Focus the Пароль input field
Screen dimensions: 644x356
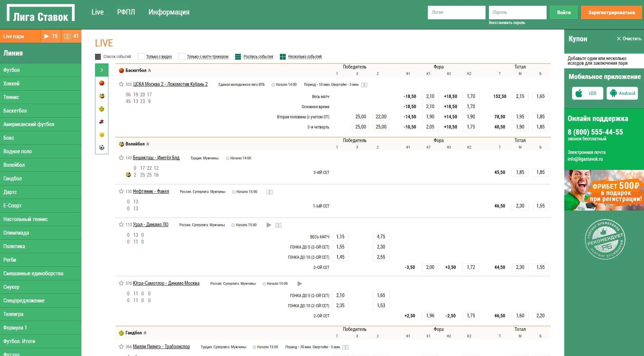pyautogui.click(x=517, y=13)
